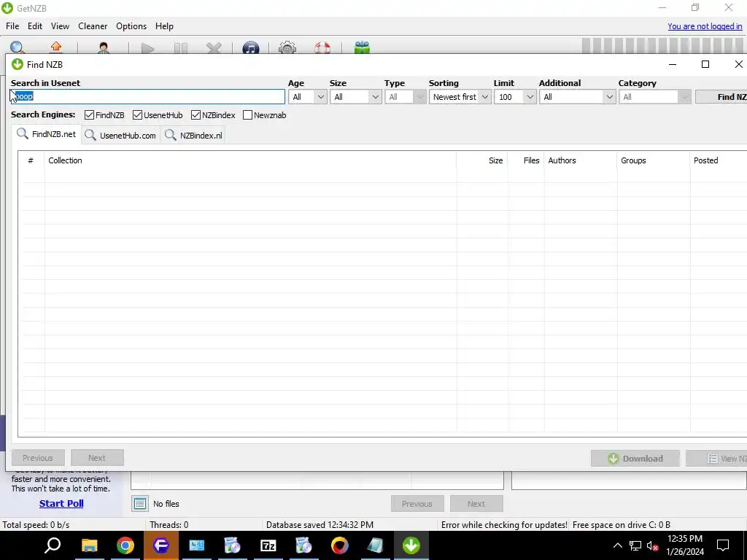The height and width of the screenshot is (560, 747).
Task: Open the Edit menu
Action: pyautogui.click(x=35, y=26)
